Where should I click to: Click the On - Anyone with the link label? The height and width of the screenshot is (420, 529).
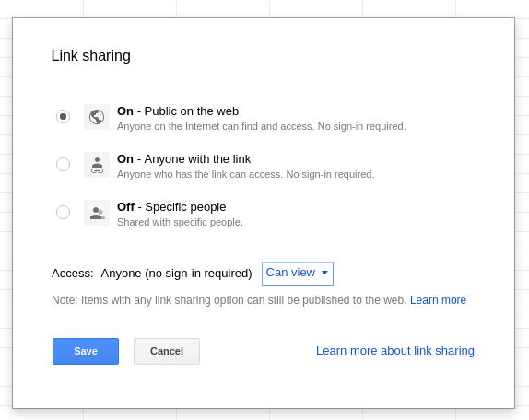pyautogui.click(x=184, y=159)
